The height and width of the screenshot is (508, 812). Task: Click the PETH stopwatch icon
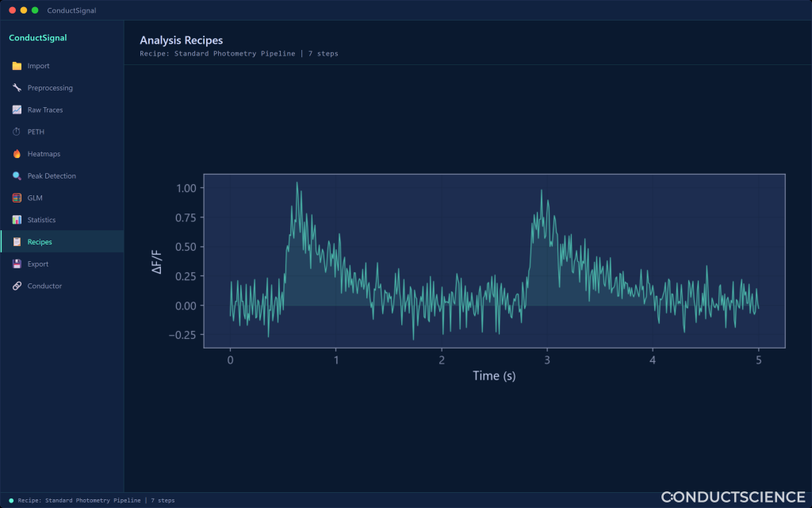click(x=17, y=132)
